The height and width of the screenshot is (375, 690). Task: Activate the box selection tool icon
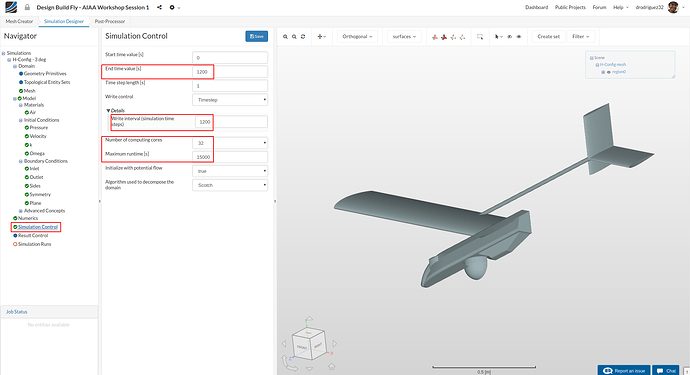coord(480,37)
